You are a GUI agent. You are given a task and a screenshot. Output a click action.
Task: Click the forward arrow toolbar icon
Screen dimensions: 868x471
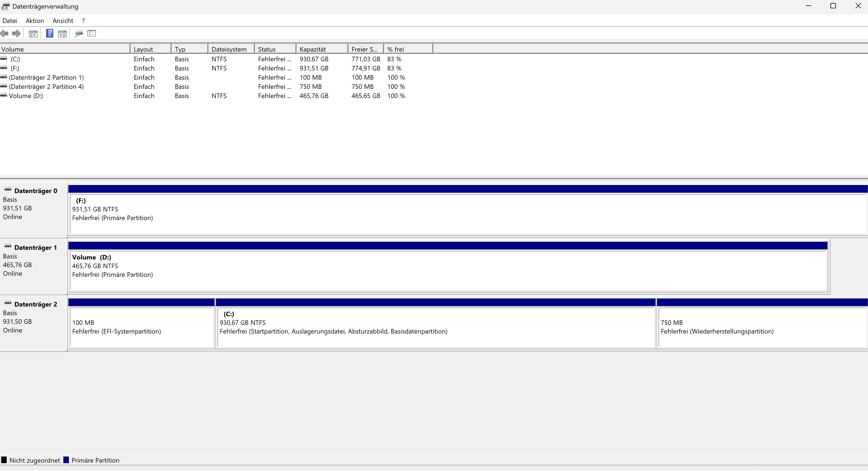coord(16,33)
